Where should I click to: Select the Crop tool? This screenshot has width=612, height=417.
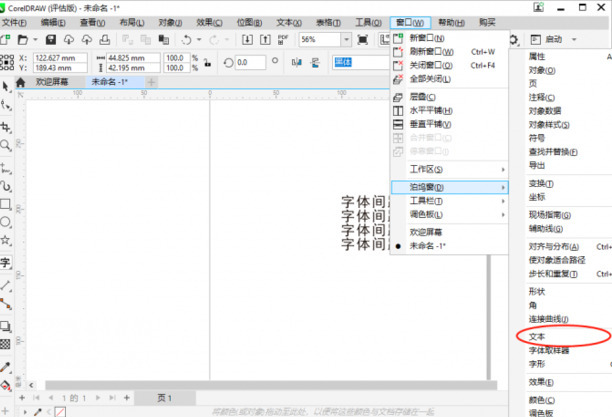pos(6,127)
